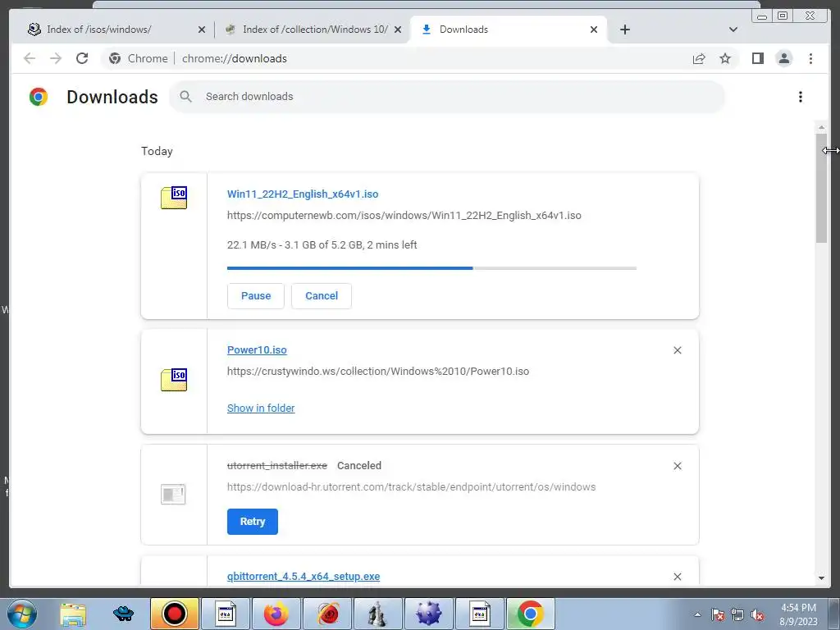Click the address bar showing chrome://downloads

[234, 58]
